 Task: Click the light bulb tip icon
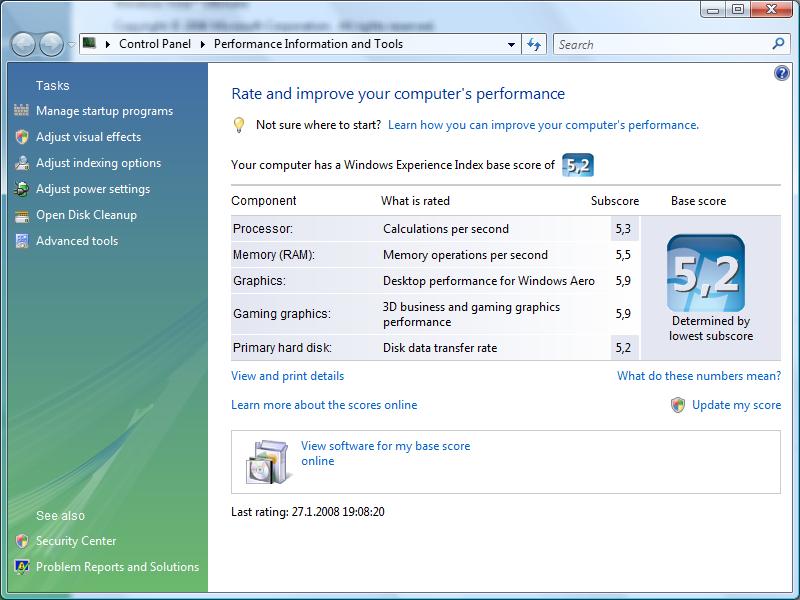[239, 125]
